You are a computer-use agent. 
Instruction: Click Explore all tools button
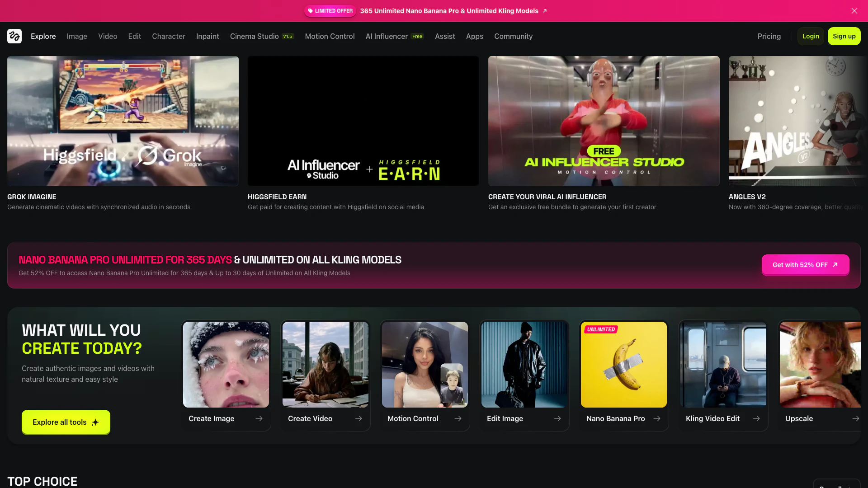[66, 422]
